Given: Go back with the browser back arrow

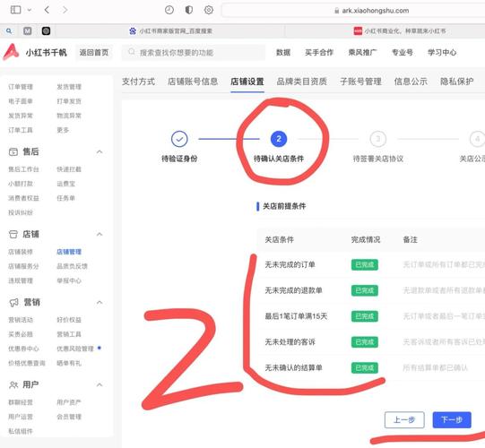Looking at the screenshot, I should 47,10.
